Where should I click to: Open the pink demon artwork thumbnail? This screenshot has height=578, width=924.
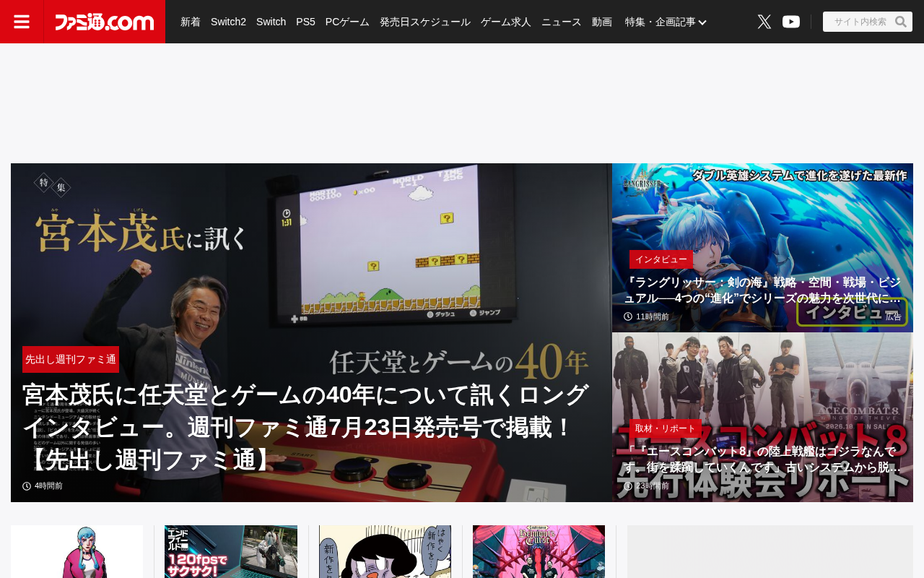pyautogui.click(x=539, y=551)
